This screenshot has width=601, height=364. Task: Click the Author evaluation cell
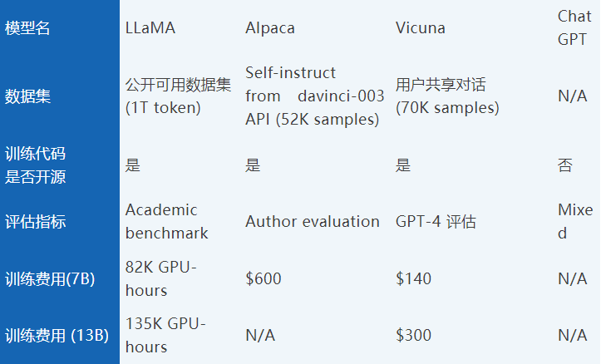[313, 222]
